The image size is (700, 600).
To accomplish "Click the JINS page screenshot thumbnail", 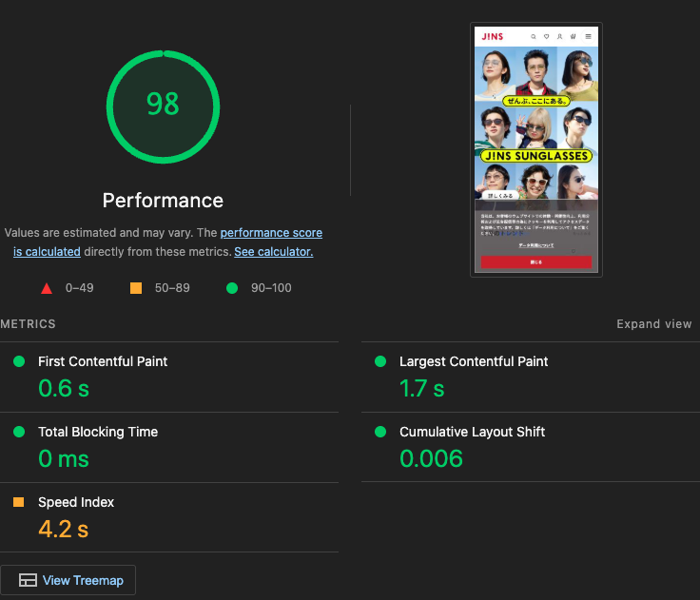I will click(535, 149).
